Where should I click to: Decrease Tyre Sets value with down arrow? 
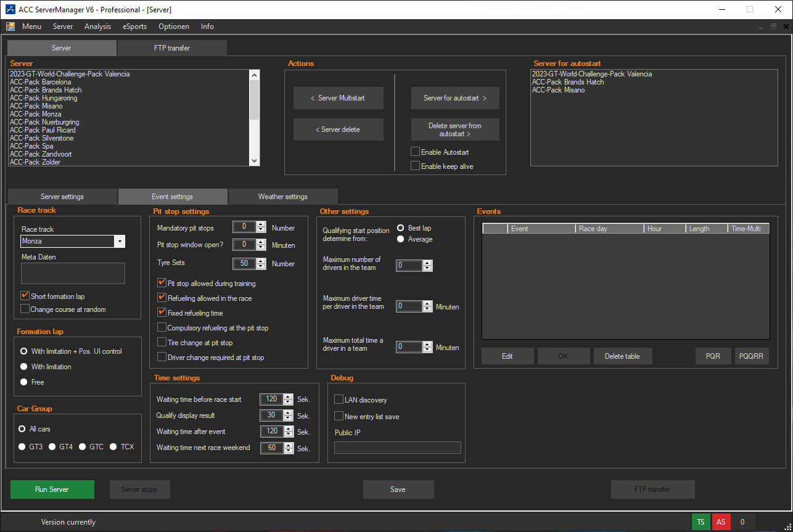click(261, 266)
